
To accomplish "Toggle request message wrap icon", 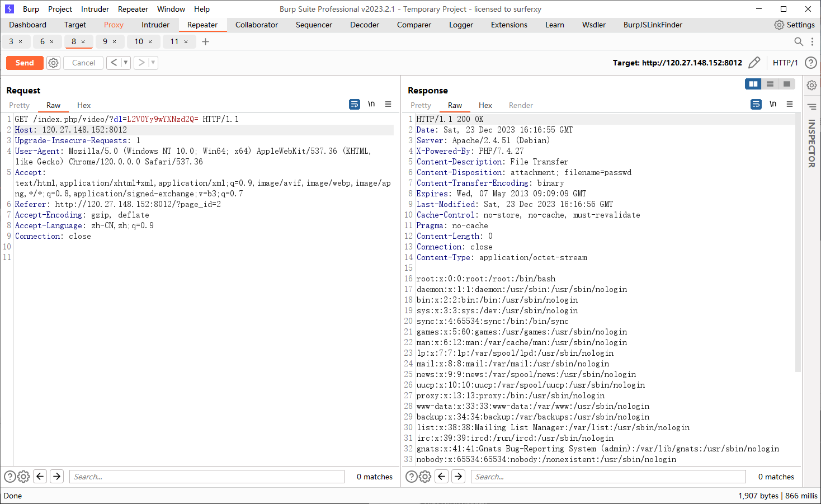I will click(x=355, y=104).
